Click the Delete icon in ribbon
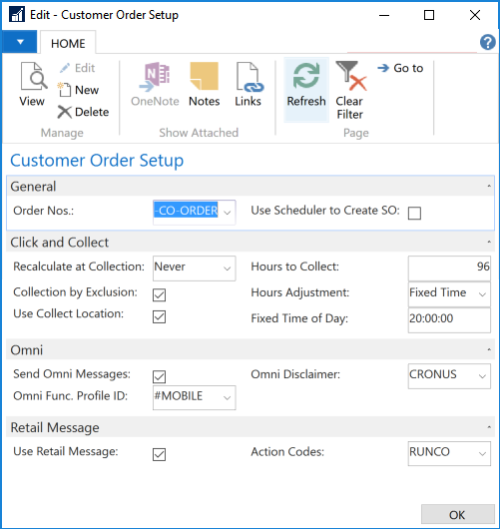 click(x=64, y=112)
